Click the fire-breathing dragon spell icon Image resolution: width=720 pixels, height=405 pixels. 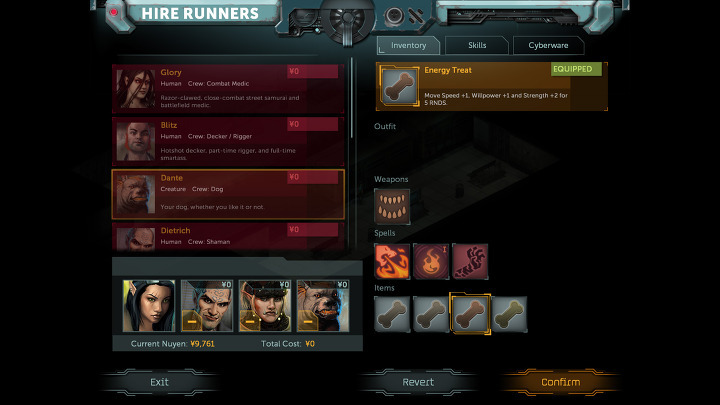pyautogui.click(x=392, y=261)
